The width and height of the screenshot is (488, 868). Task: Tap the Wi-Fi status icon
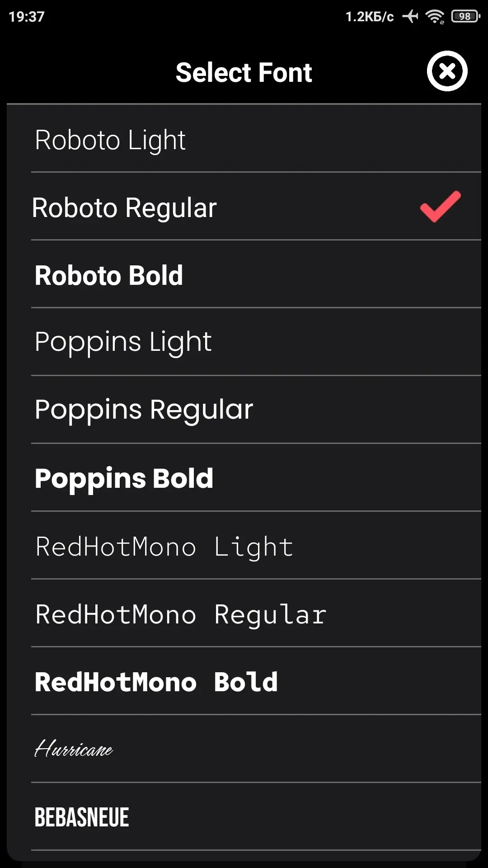click(435, 17)
